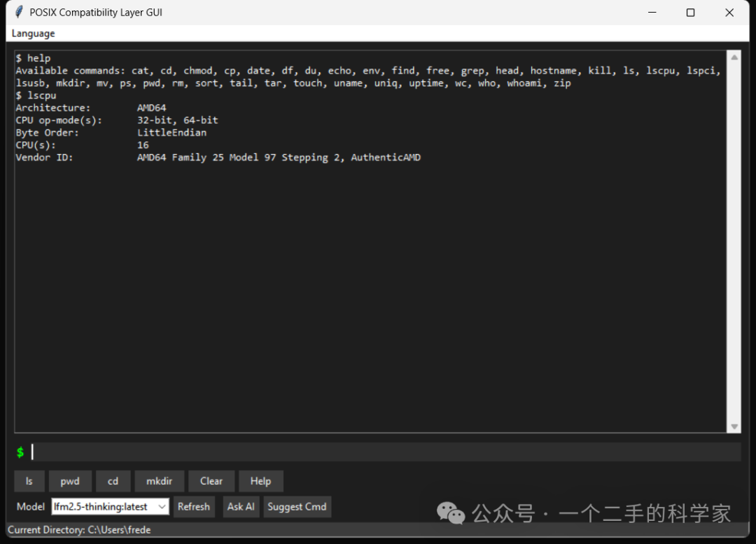Open help via the Help button
This screenshot has width=756, height=544.
click(261, 481)
